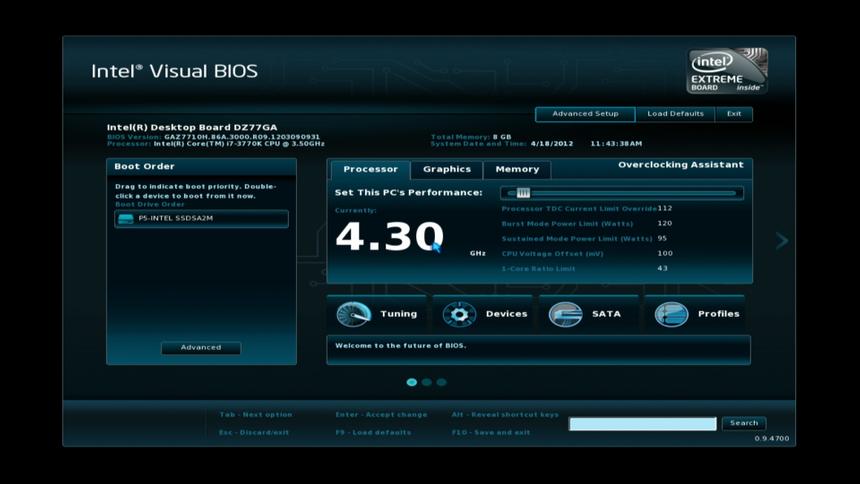
Task: Switch to the Graphics tab
Action: pyautogui.click(x=446, y=170)
